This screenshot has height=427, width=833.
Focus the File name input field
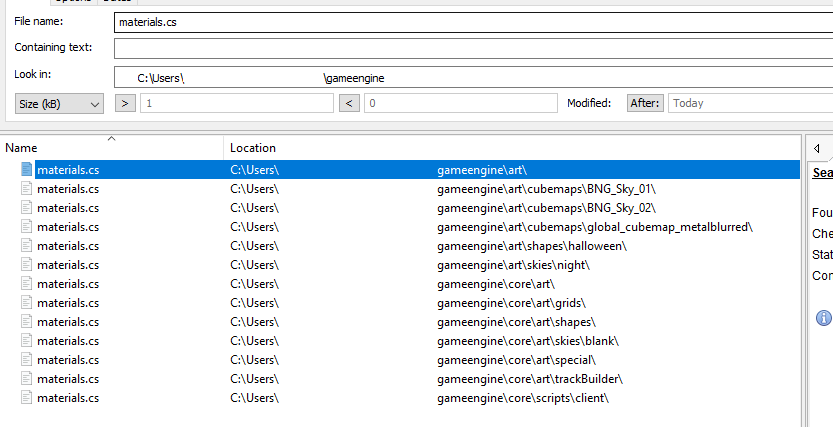pos(473,22)
